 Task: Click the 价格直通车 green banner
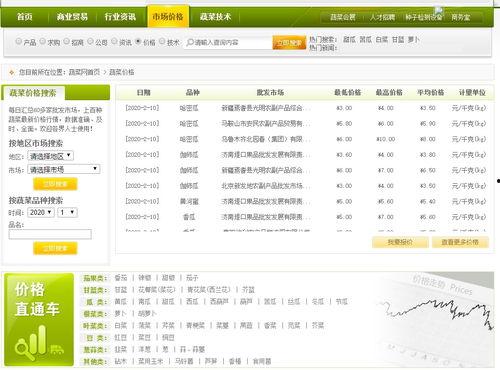[x=39, y=319]
